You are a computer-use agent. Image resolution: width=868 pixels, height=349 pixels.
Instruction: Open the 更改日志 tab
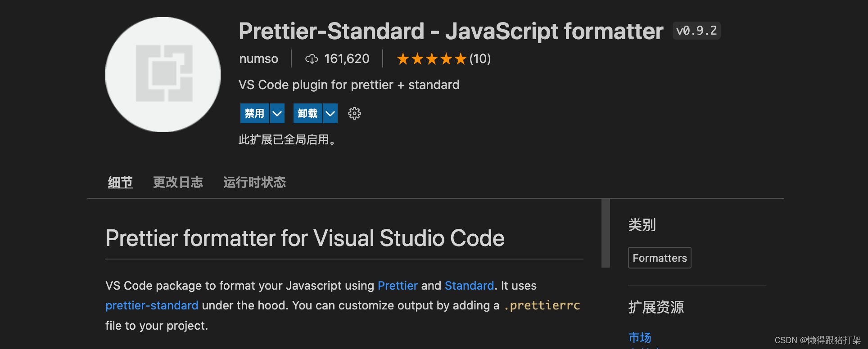point(178,182)
